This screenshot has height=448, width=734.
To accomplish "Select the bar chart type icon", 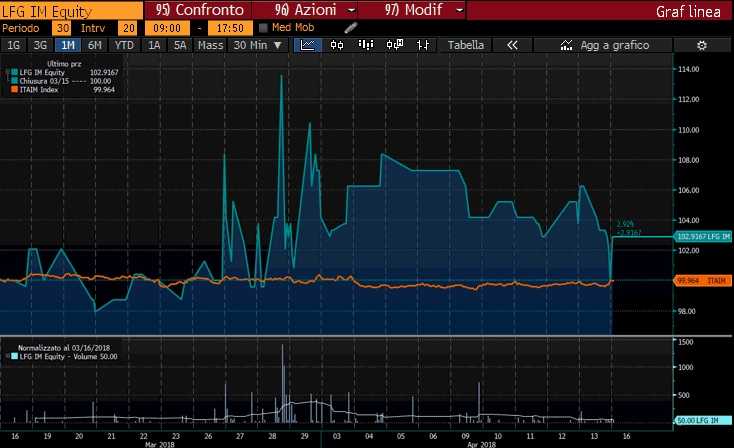I will click(x=367, y=45).
